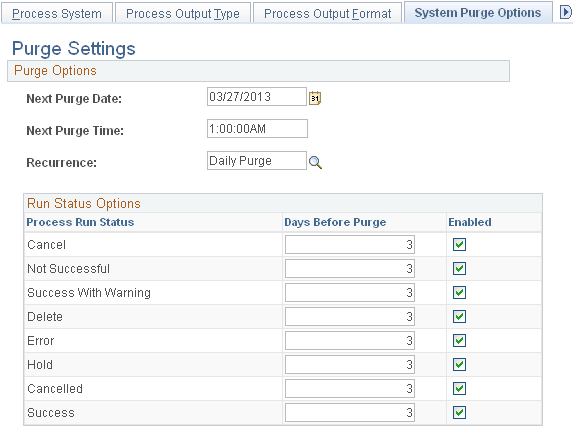The image size is (573, 430).
Task: Edit Days Before Purge for Not Successful
Action: 350,269
